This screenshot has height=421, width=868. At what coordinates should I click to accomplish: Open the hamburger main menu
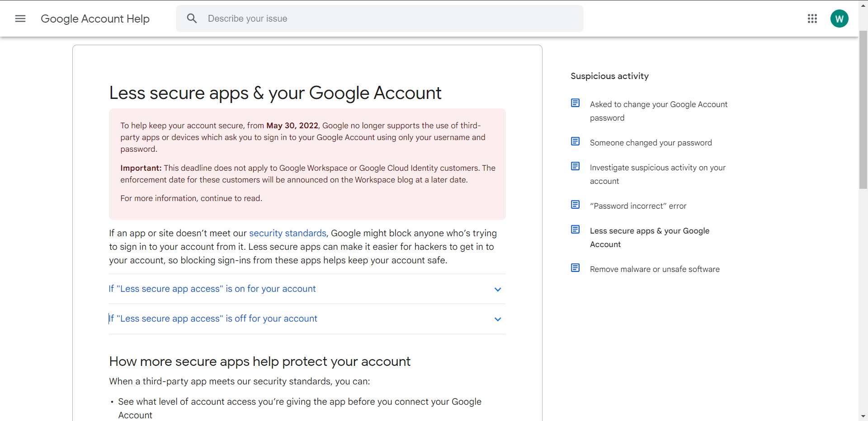(x=20, y=19)
